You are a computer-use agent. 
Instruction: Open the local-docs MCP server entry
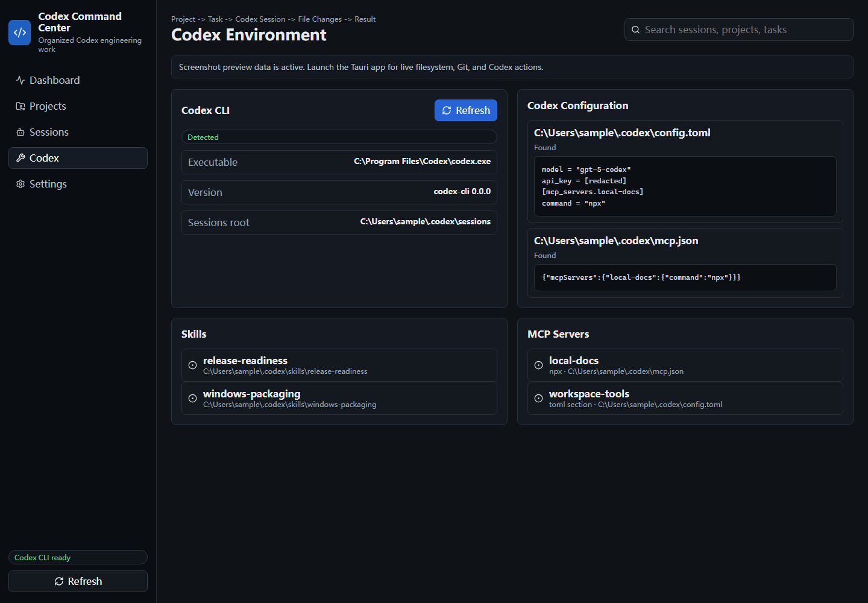click(x=685, y=365)
